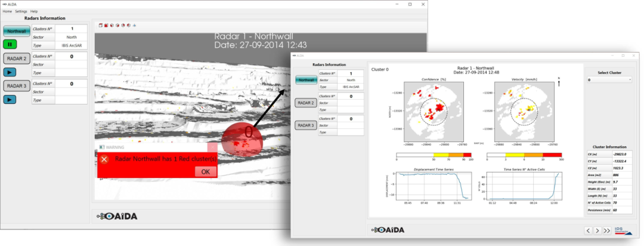Dismiss the warning with OK

pyautogui.click(x=205, y=171)
